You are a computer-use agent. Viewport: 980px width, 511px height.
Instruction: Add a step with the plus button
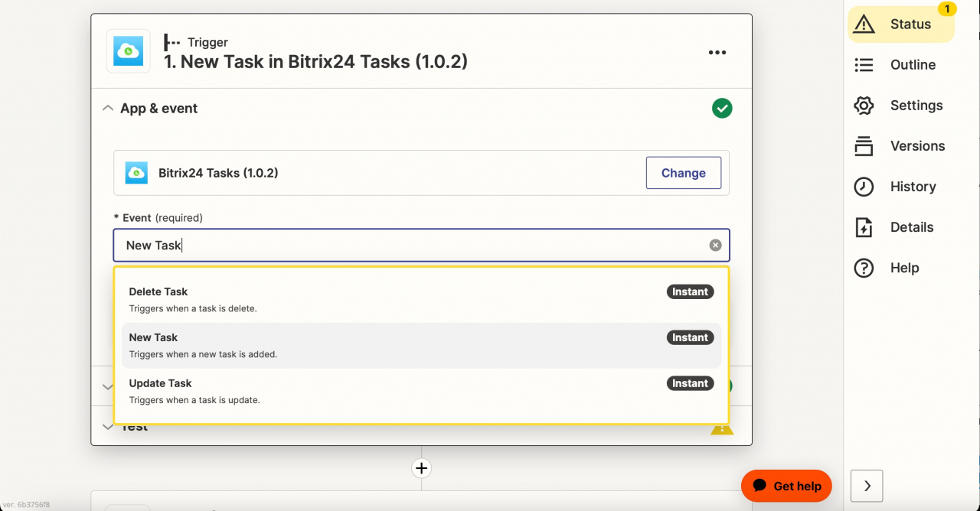(x=421, y=468)
